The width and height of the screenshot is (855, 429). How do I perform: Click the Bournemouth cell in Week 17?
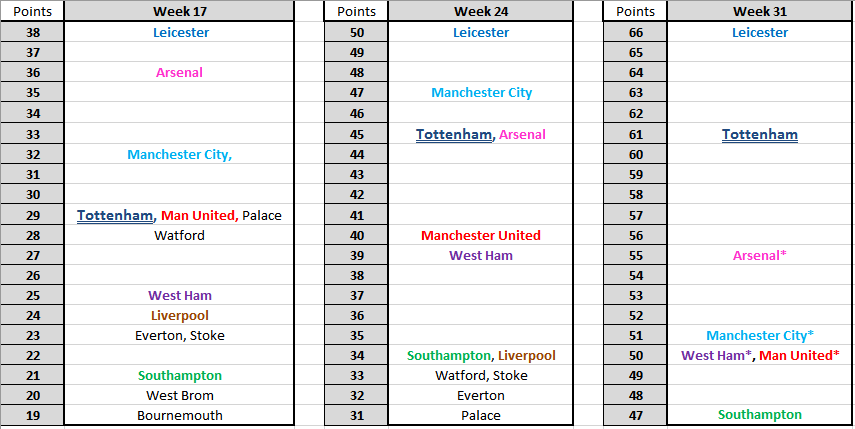coord(179,415)
